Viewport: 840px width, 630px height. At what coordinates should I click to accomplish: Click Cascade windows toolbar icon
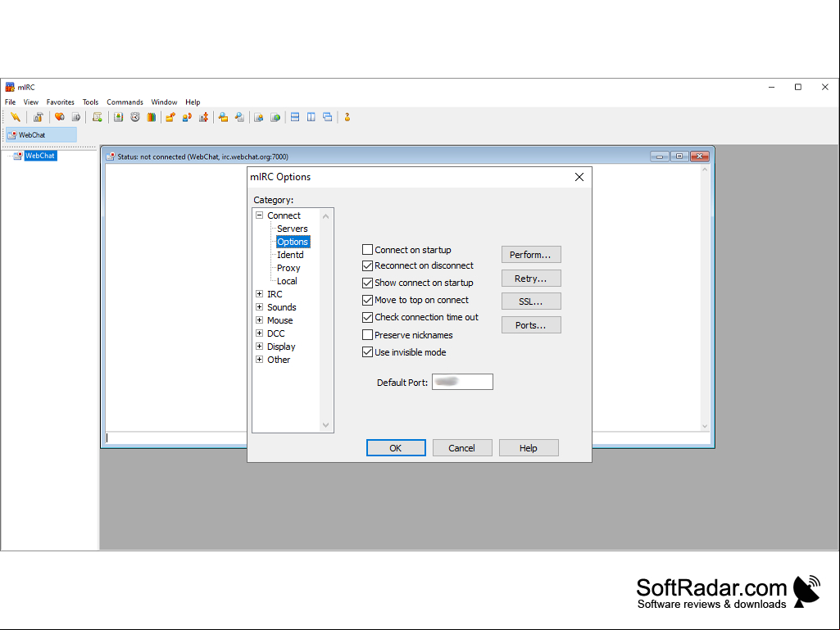tap(328, 117)
